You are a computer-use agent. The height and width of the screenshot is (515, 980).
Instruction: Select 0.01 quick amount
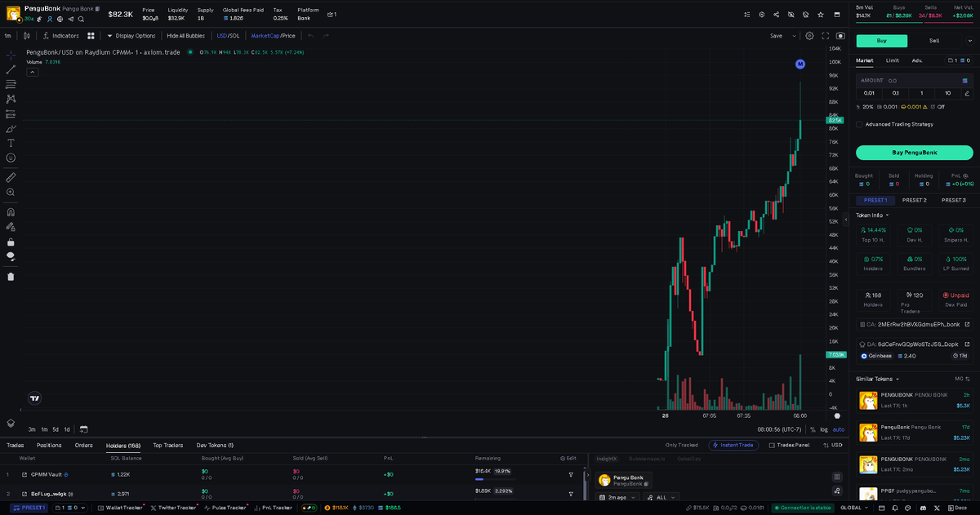tap(869, 93)
